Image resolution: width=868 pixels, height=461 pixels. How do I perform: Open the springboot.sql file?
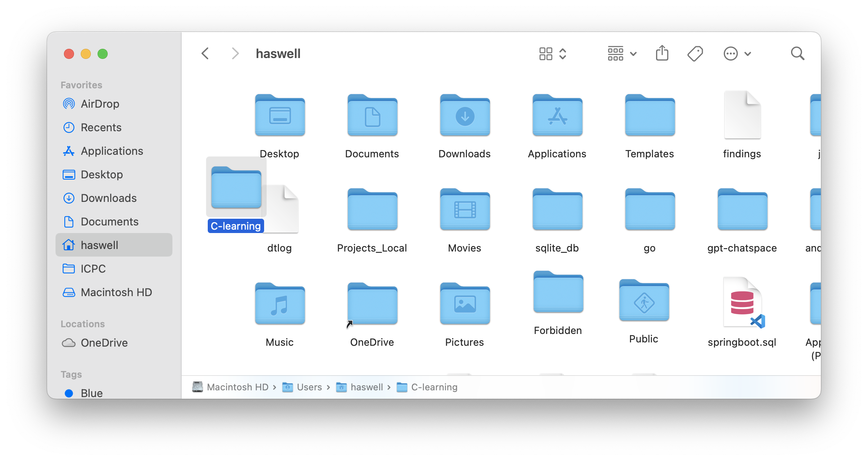point(742,303)
